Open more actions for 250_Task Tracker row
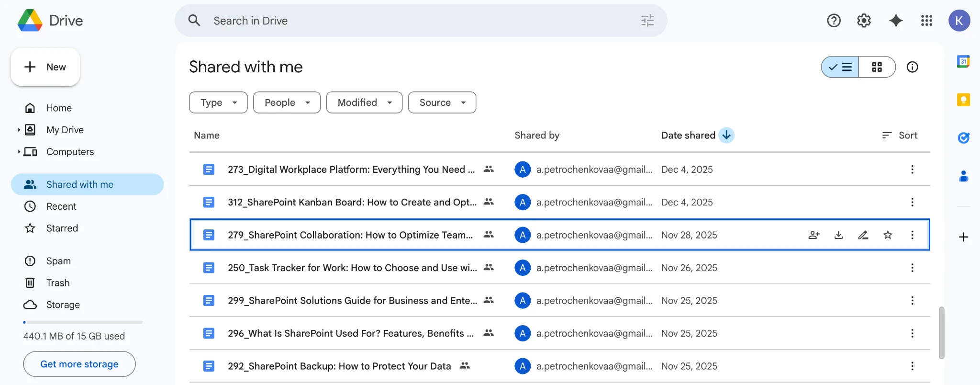 [912, 268]
